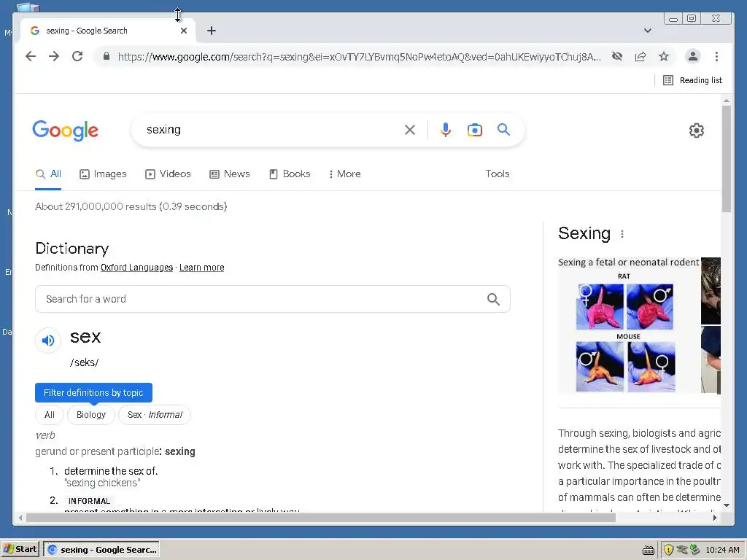The image size is (747, 560).
Task: Open the search Tools options
Action: [498, 174]
